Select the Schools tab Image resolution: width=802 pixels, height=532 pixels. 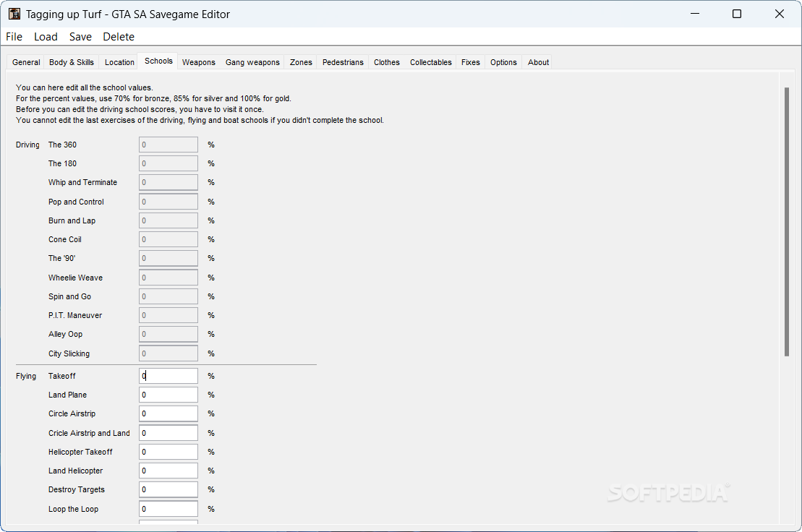[158, 61]
